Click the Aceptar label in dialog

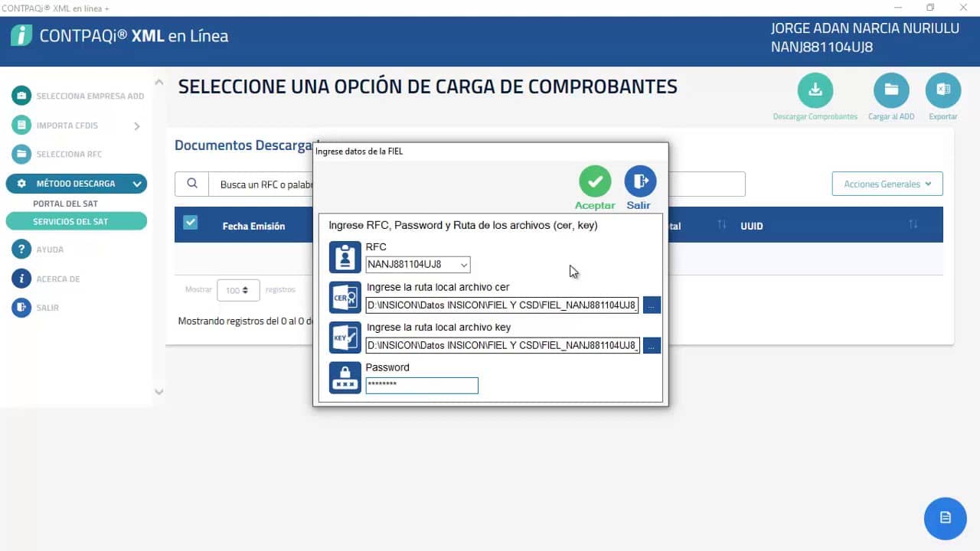pos(595,205)
